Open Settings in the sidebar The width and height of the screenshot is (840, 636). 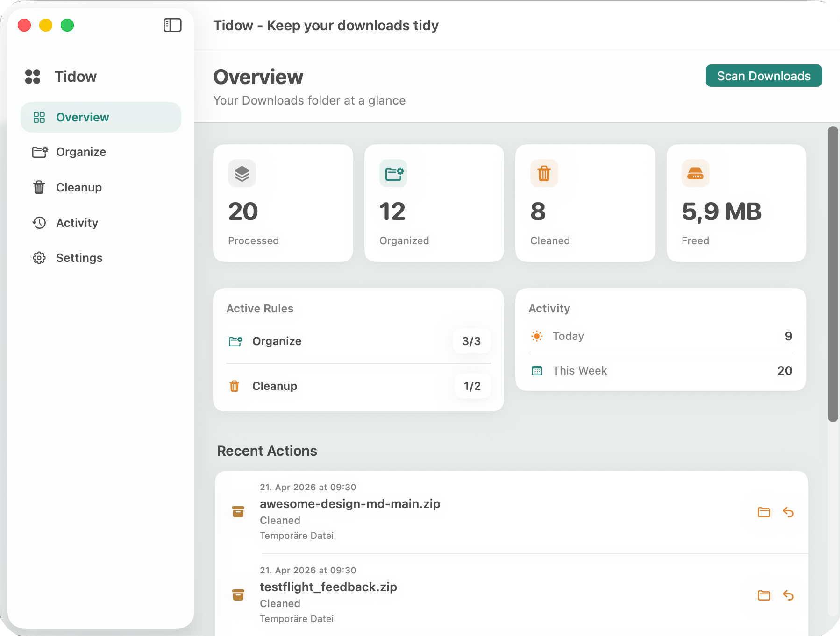tap(101, 258)
